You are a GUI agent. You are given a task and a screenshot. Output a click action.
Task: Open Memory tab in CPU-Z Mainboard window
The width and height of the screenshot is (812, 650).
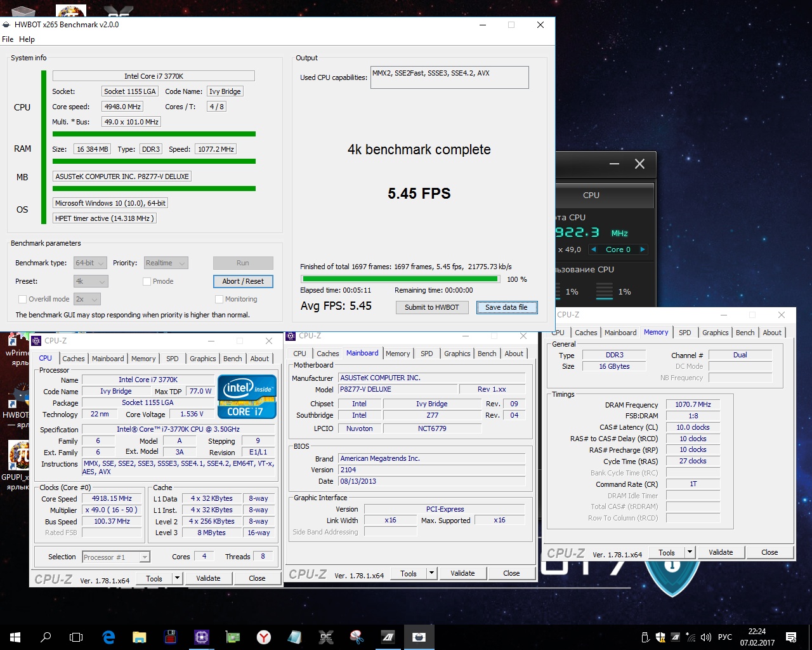point(398,354)
